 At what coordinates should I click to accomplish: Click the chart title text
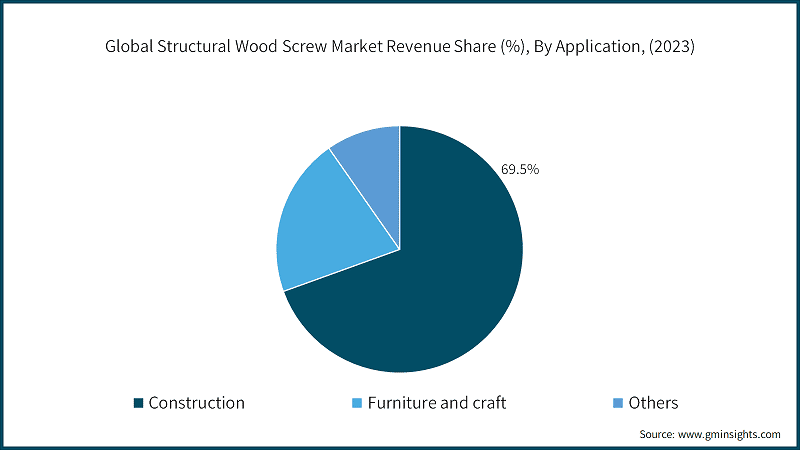[400, 46]
